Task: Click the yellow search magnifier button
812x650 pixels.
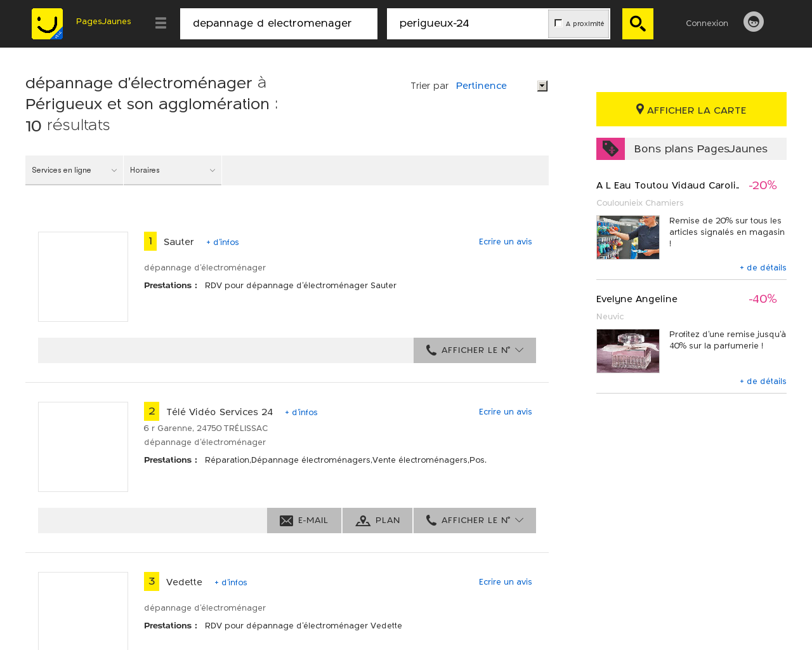Action: coord(638,23)
